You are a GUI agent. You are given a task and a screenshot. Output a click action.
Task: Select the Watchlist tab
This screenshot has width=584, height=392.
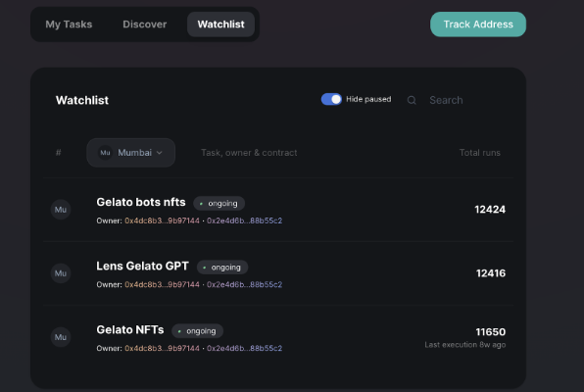[220, 24]
